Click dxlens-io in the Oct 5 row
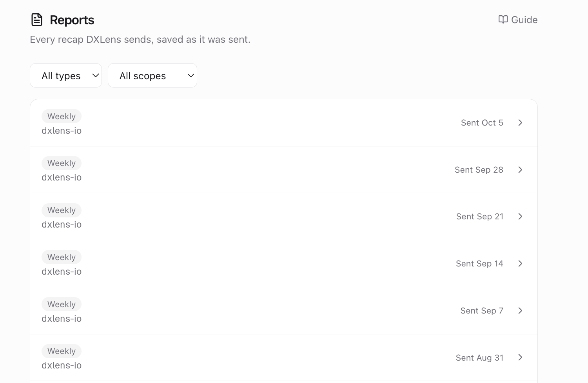This screenshot has width=588, height=383. pos(62,131)
